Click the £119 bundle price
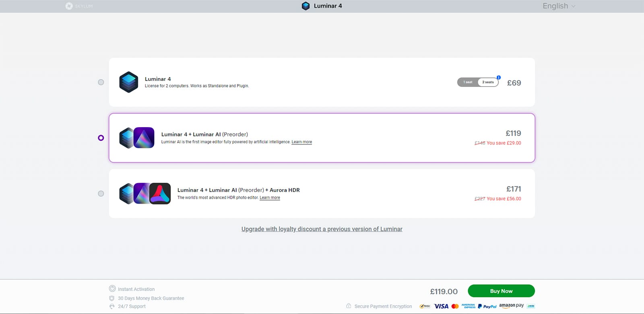This screenshot has width=644, height=314. [x=513, y=133]
